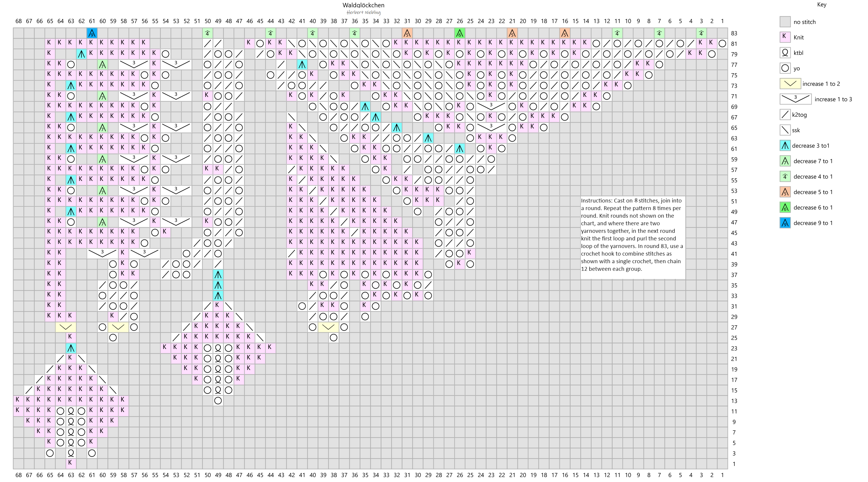This screenshot has width=868, height=482.
Task: Click the bright green decrease-6 cell in row 83
Action: pos(460,33)
